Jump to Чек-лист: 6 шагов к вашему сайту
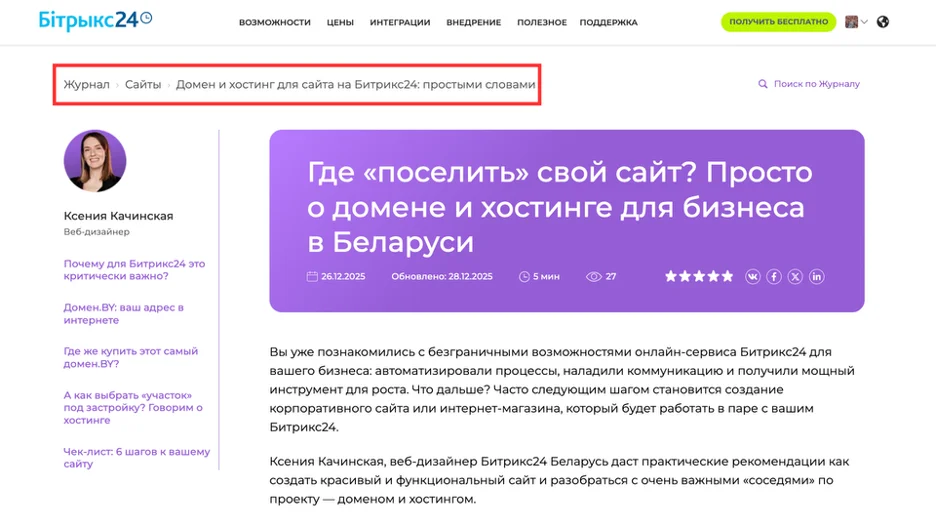Image resolution: width=936 pixels, height=528 pixels. click(137, 458)
